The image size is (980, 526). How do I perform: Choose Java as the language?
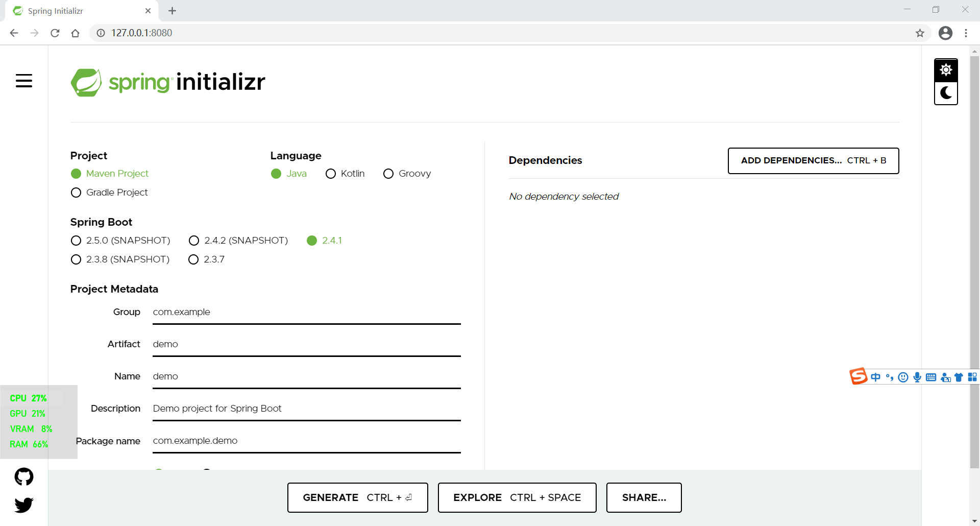coord(289,174)
